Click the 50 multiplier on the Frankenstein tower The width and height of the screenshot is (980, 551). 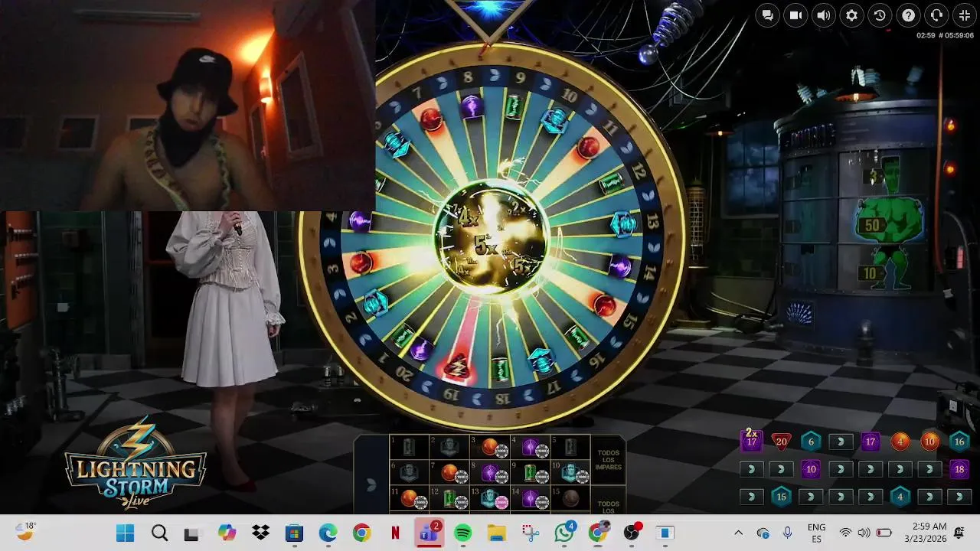pyautogui.click(x=872, y=225)
